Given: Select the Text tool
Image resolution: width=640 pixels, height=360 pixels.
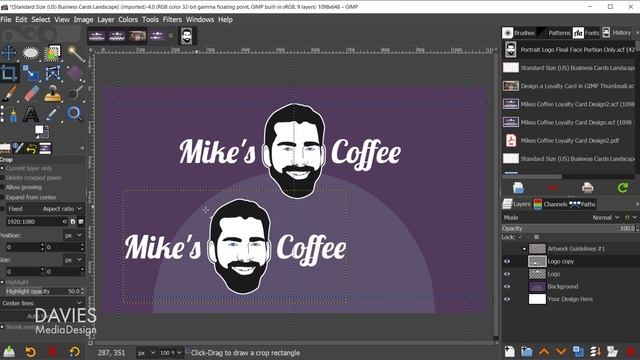Looking at the screenshot, I should pos(31,114).
